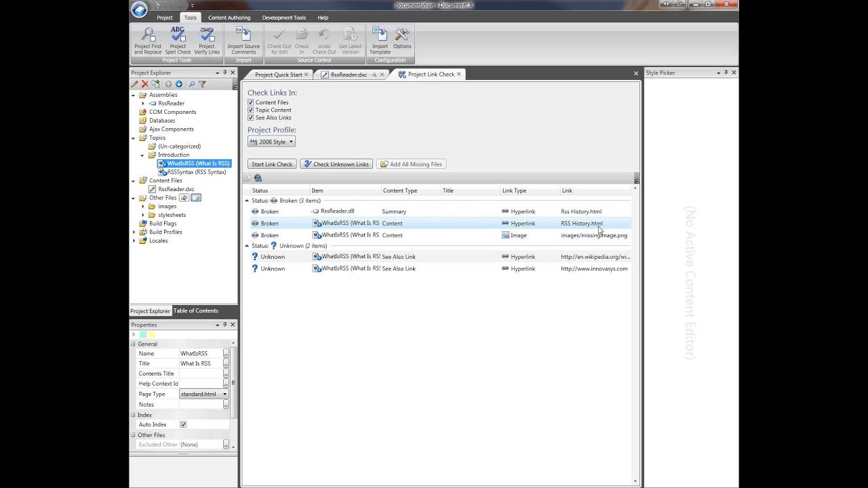Switch to Table of Contents tab
Viewport: 868px width, 488px height.
pos(196,310)
